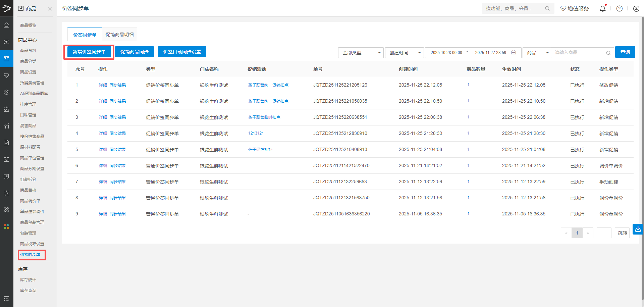Click the 价签自动同步设置 button
This screenshot has width=644, height=307.
pos(182,52)
